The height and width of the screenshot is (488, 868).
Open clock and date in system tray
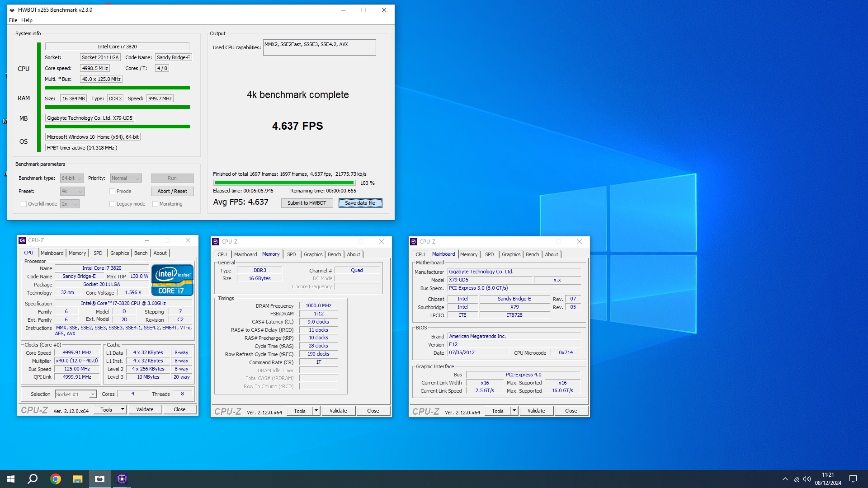click(x=828, y=479)
